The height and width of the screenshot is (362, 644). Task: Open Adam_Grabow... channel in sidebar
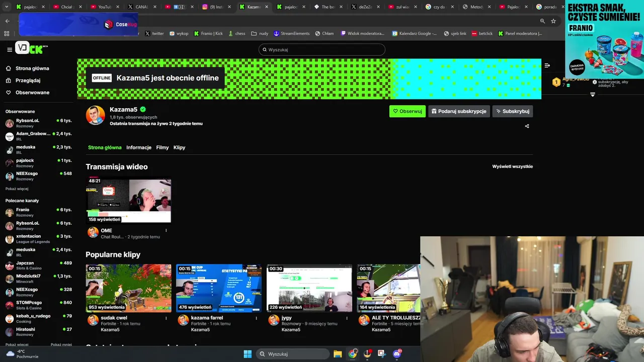tap(38, 136)
